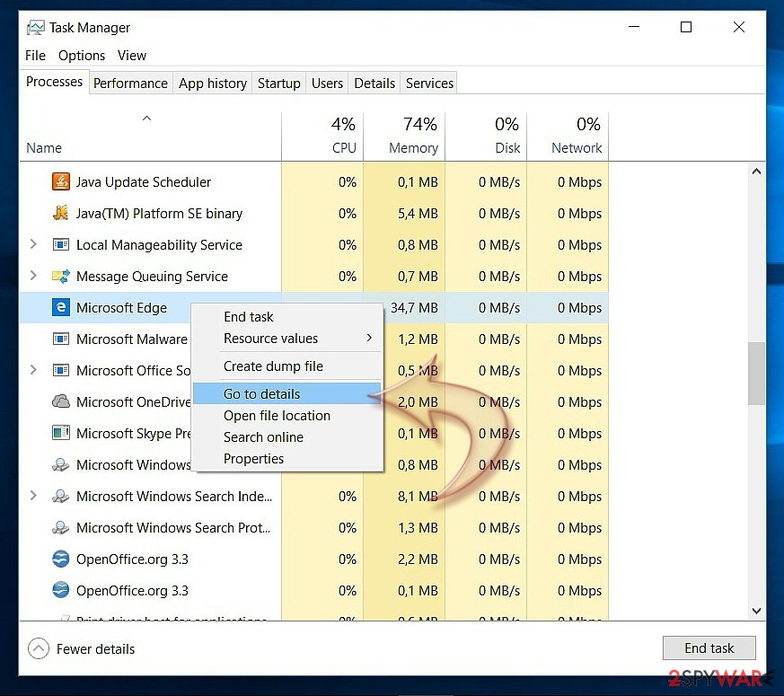The width and height of the screenshot is (784, 696).
Task: Choose Create dump file in context menu
Action: tap(287, 366)
